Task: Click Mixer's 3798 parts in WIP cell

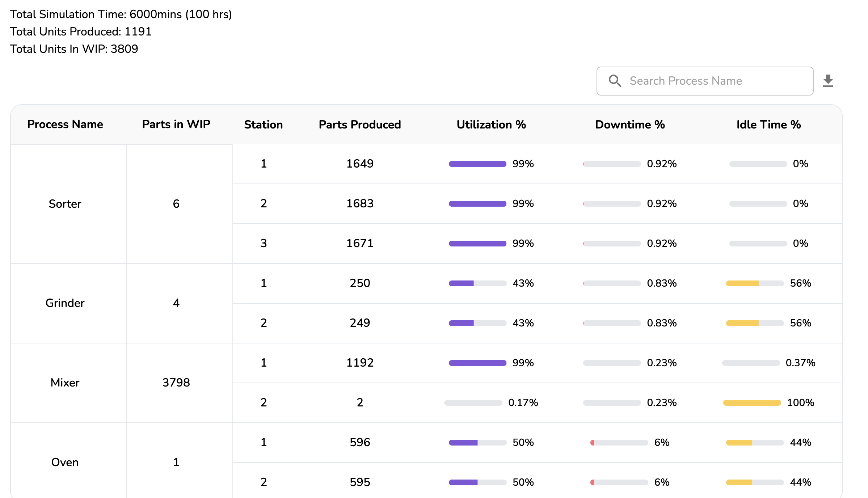Action: [176, 383]
